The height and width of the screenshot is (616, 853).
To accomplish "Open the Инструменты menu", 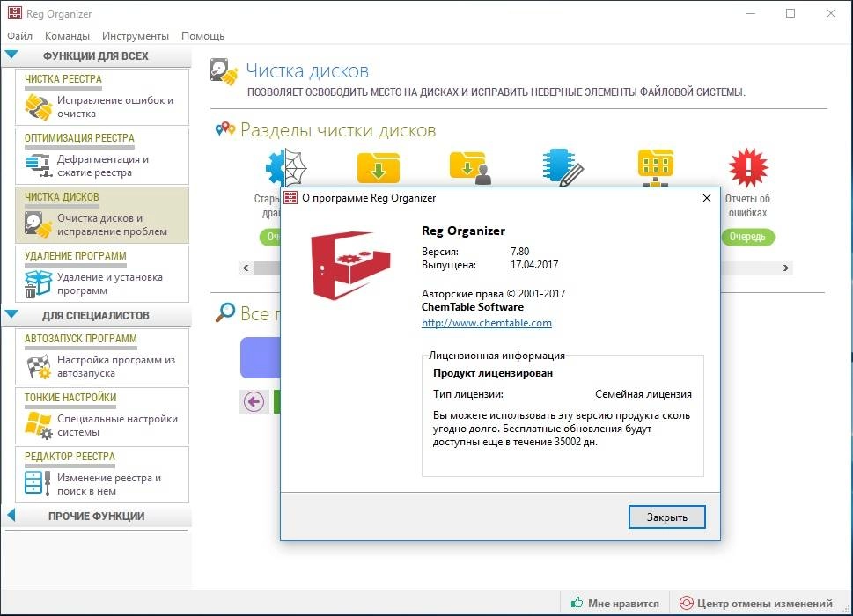I will click(135, 36).
